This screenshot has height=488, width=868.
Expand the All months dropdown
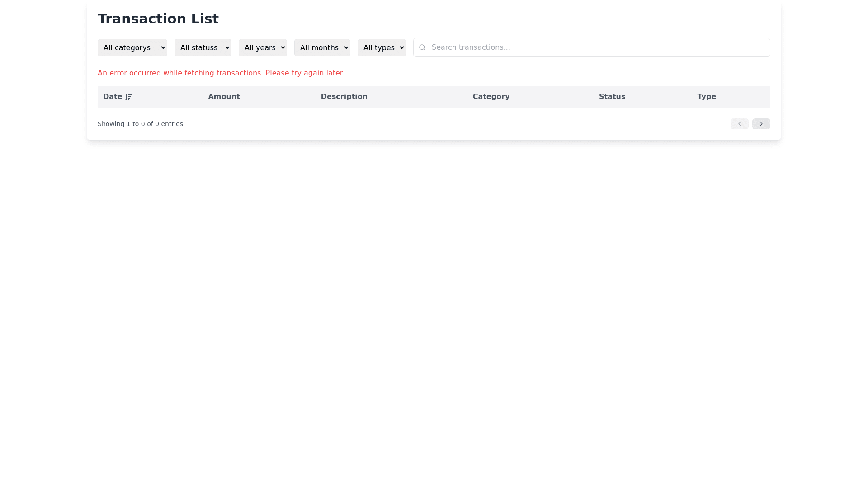click(x=322, y=47)
